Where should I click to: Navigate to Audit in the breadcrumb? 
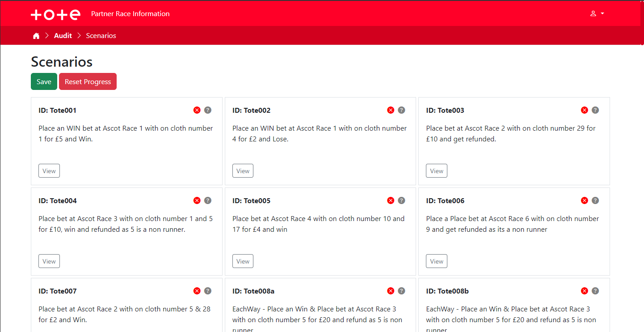click(x=63, y=36)
